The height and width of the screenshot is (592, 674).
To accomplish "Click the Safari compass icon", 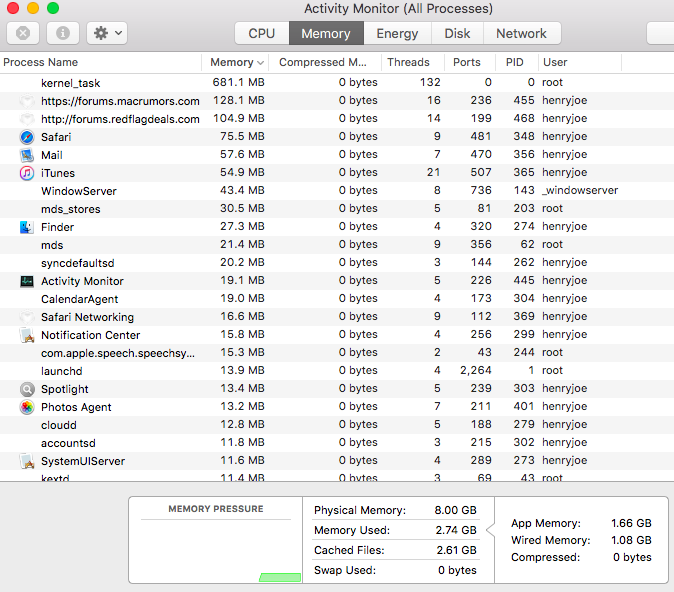I will pyautogui.click(x=27, y=137).
